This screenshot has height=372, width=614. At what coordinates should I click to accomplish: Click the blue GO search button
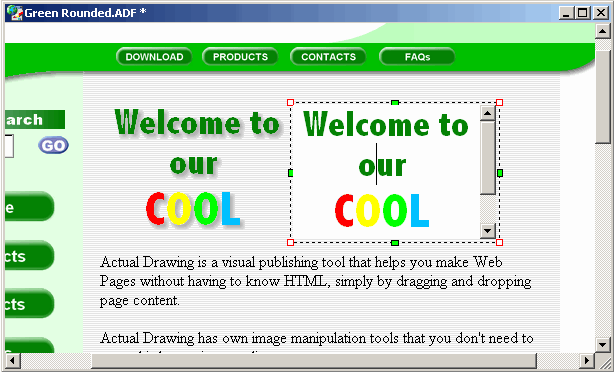tap(53, 145)
